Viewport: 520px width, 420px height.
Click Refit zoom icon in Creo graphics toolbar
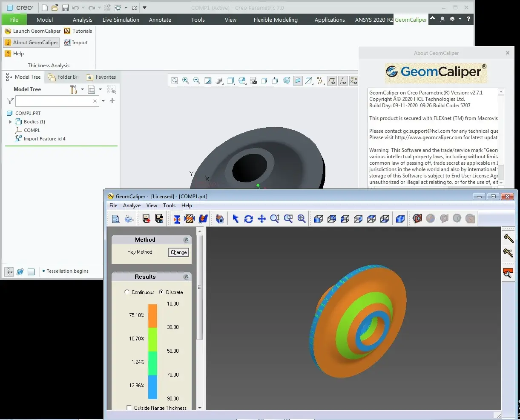click(x=175, y=80)
